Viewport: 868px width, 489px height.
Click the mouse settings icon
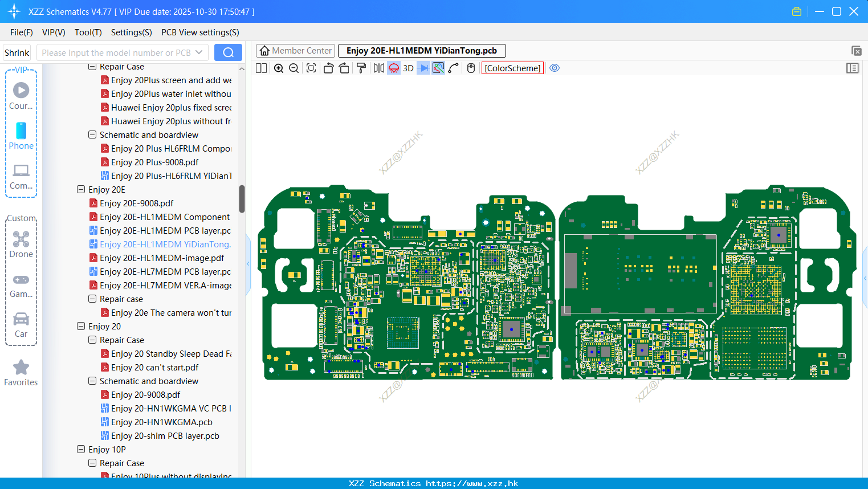pos(471,68)
